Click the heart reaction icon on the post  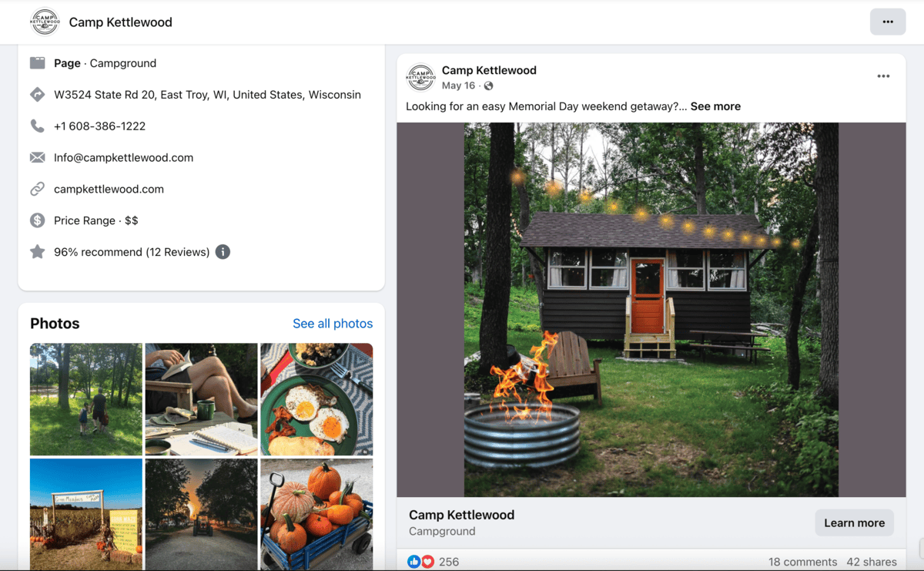427,562
